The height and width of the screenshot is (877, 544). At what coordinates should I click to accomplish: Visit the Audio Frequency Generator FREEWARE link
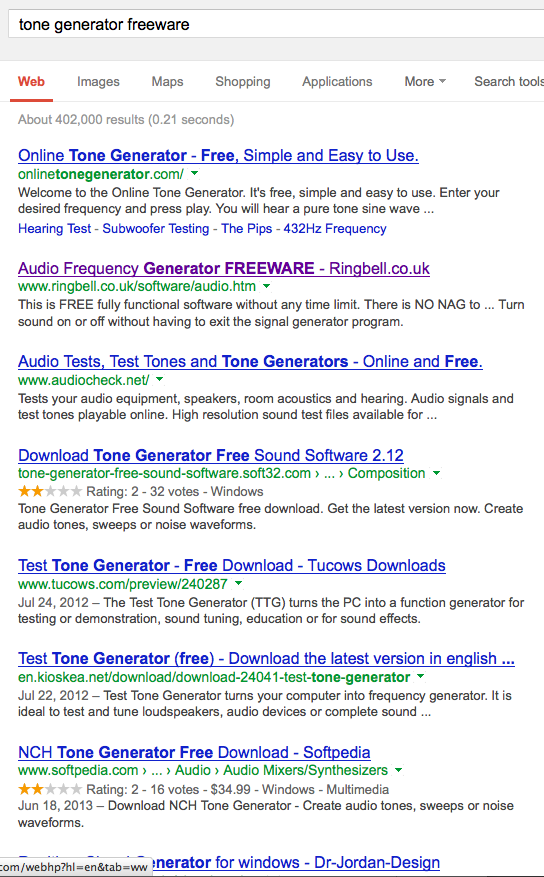224,268
